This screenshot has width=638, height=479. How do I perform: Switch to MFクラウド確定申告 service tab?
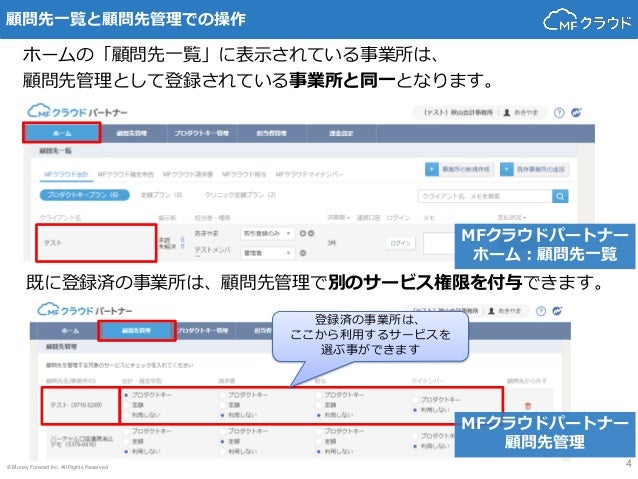pos(125,175)
